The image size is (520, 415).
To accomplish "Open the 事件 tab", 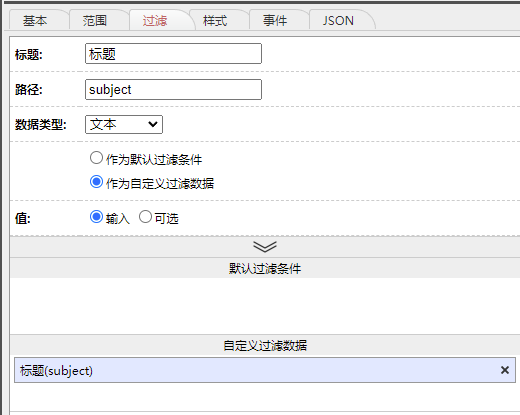I will [x=275, y=21].
